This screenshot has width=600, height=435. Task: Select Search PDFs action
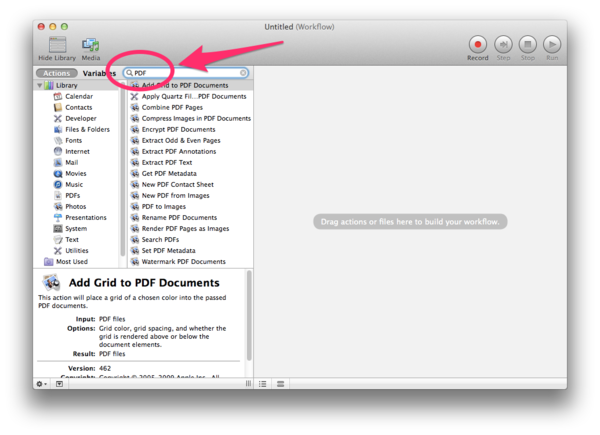point(190,239)
